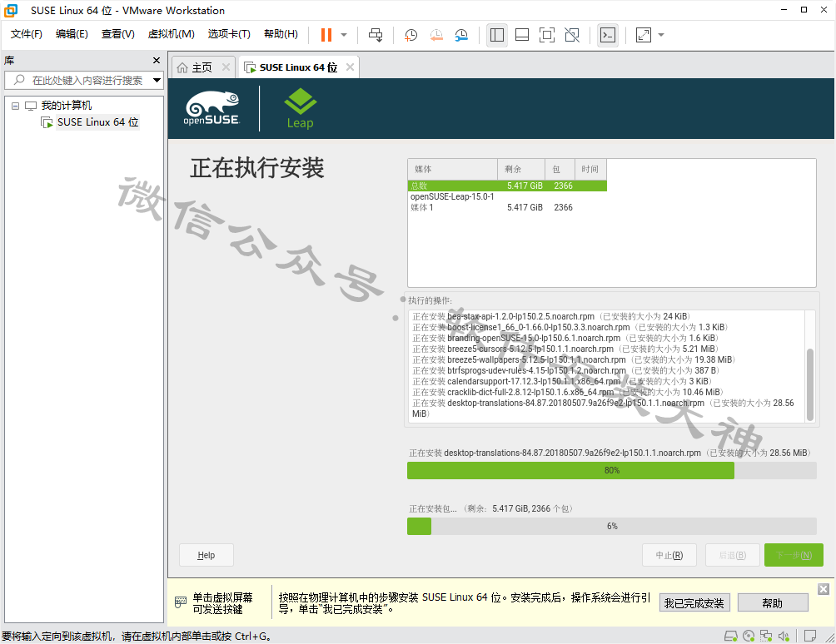The width and height of the screenshot is (836, 644).
Task: Open the 虚拟机(M) menu
Action: pos(172,34)
